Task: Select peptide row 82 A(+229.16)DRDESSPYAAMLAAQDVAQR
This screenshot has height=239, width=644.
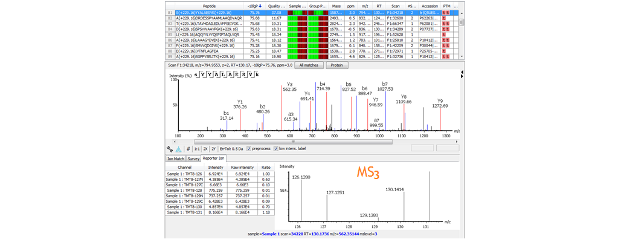Action: click(x=312, y=19)
